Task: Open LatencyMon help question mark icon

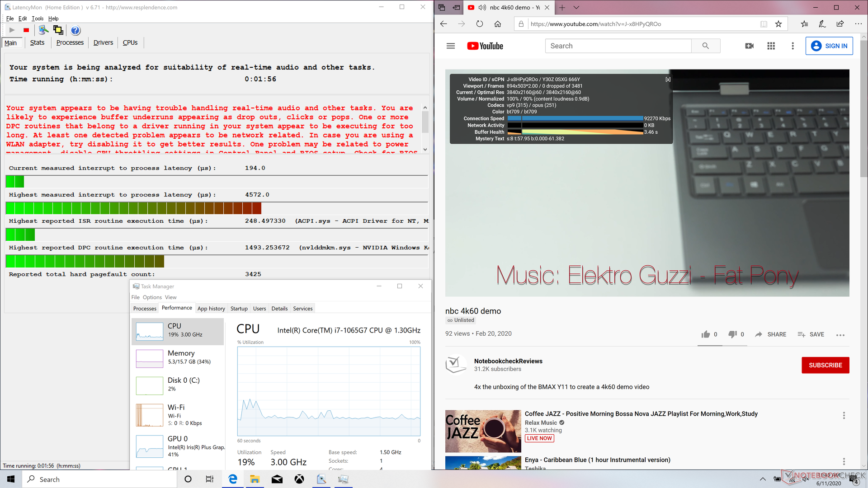Action: [75, 30]
